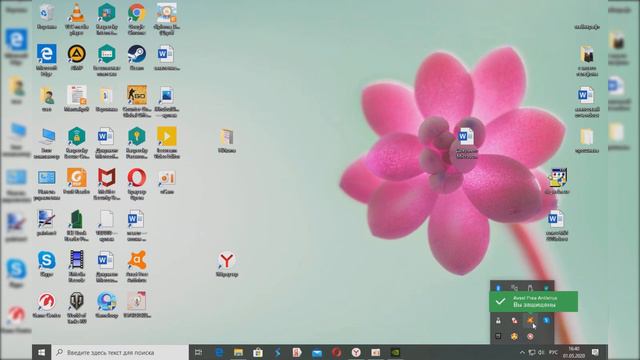Click the USB safely remove tray icon

pyautogui.click(x=530, y=288)
